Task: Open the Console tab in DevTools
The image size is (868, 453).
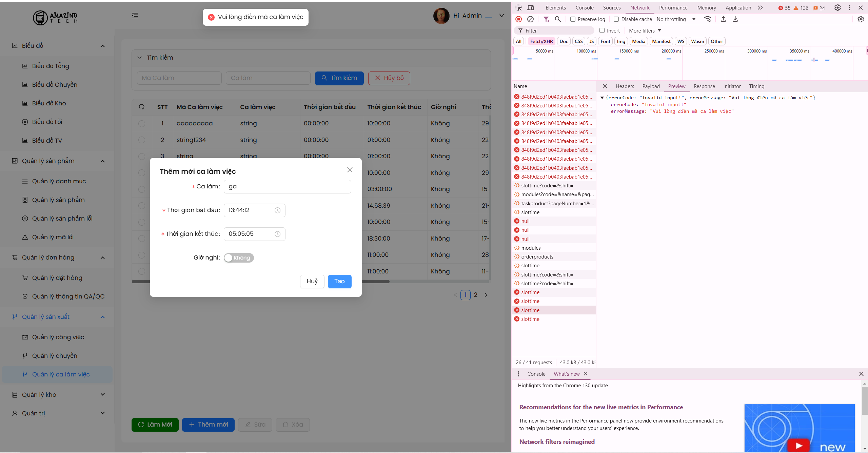Action: click(584, 8)
